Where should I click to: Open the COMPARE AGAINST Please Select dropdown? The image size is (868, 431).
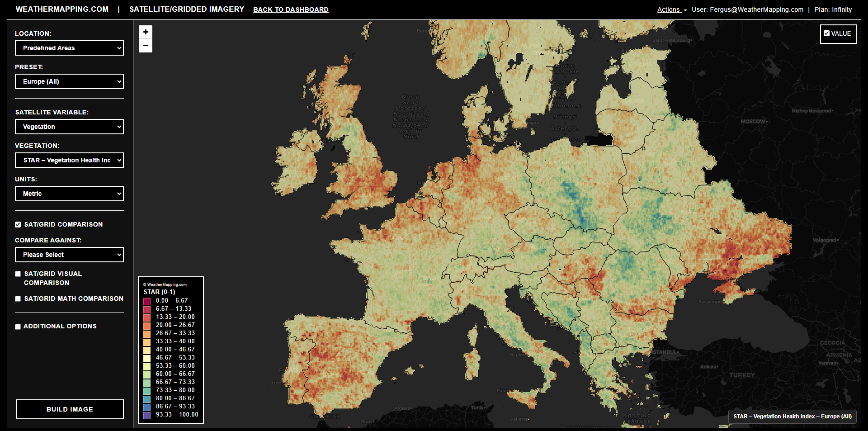pyautogui.click(x=69, y=255)
